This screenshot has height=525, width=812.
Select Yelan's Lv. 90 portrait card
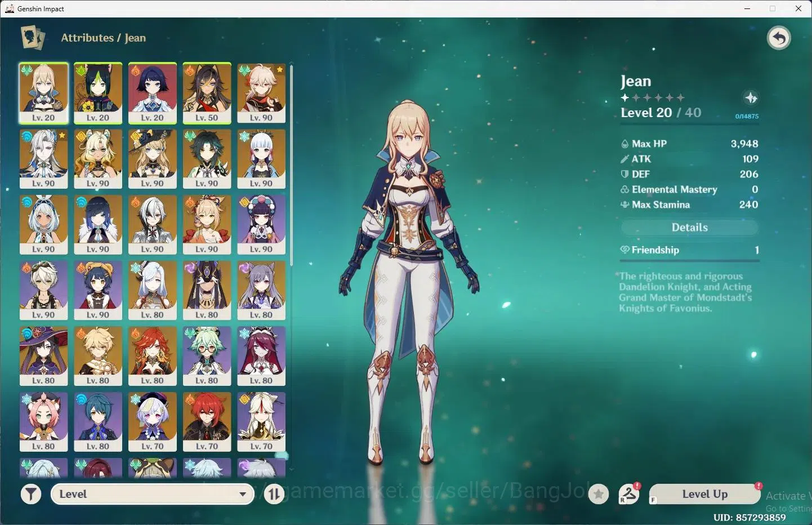[98, 225]
